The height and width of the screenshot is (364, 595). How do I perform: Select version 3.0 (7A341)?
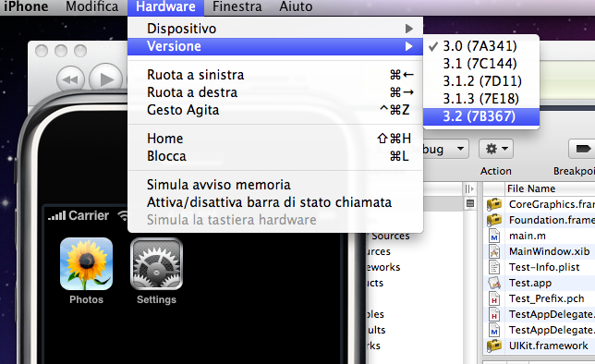click(x=481, y=46)
